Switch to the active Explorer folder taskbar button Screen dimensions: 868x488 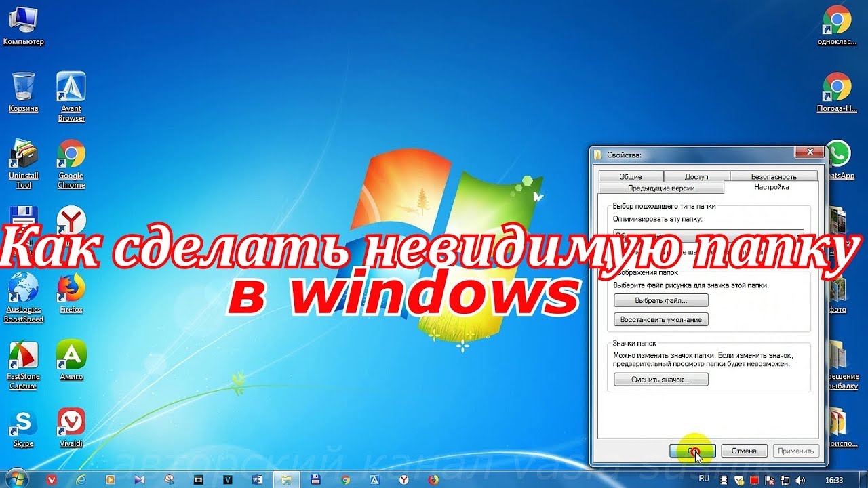click(x=286, y=479)
